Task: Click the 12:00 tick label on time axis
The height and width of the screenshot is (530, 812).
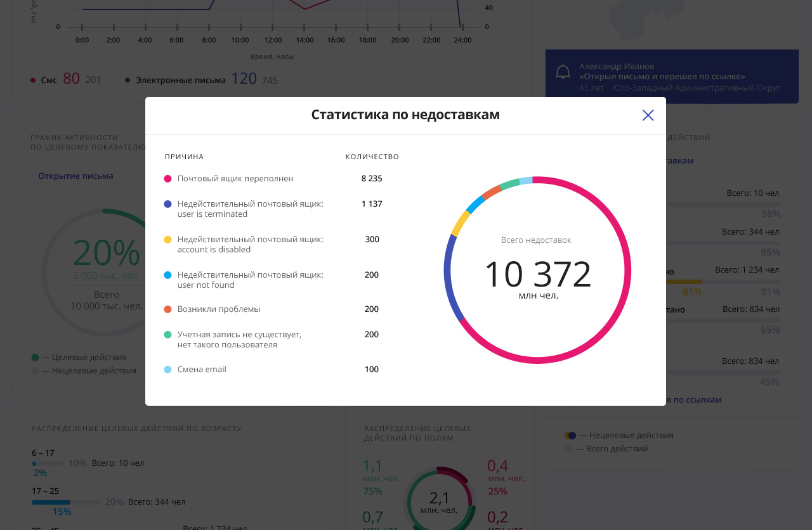Action: [273, 40]
